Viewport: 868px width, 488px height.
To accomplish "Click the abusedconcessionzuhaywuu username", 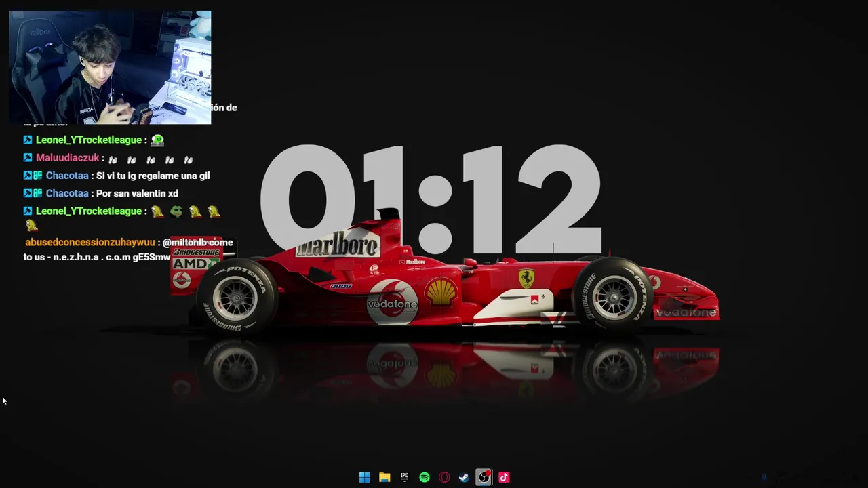I will 90,242.
